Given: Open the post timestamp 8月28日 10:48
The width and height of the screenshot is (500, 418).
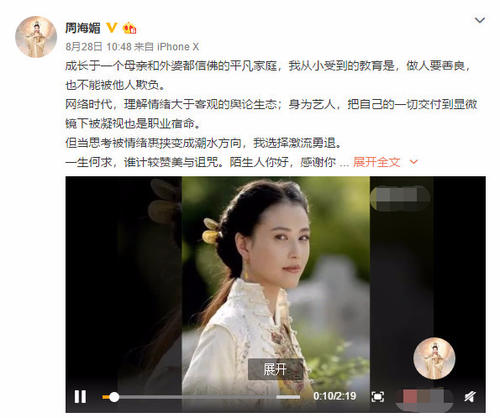Looking at the screenshot, I should tap(98, 47).
